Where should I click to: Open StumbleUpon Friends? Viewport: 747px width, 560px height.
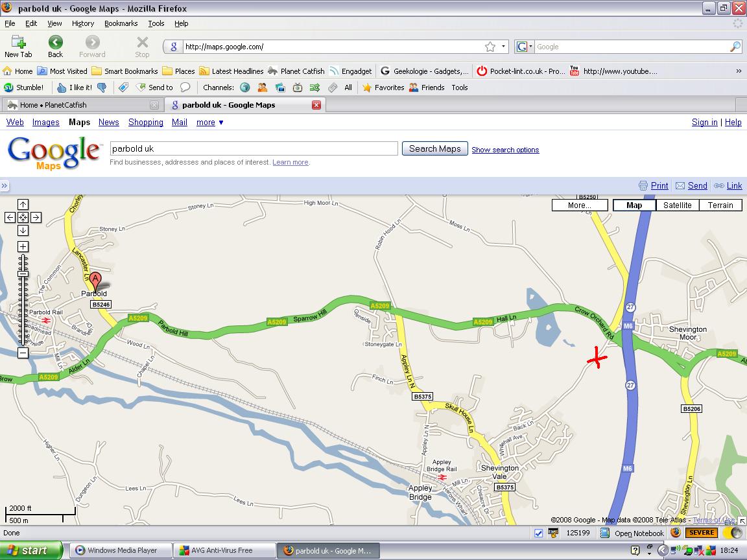pyautogui.click(x=427, y=87)
